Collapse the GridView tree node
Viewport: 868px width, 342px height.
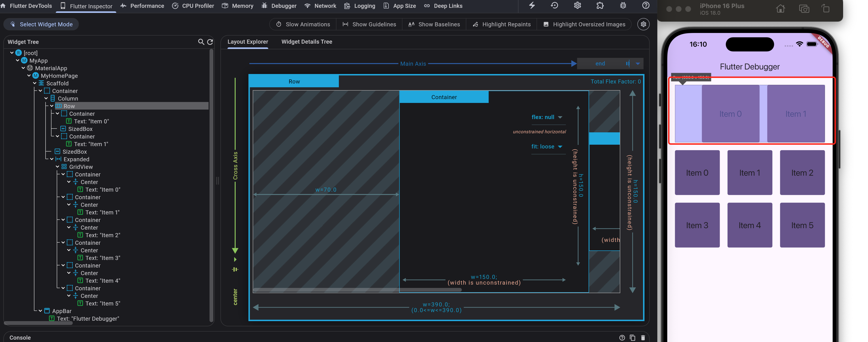tap(57, 167)
